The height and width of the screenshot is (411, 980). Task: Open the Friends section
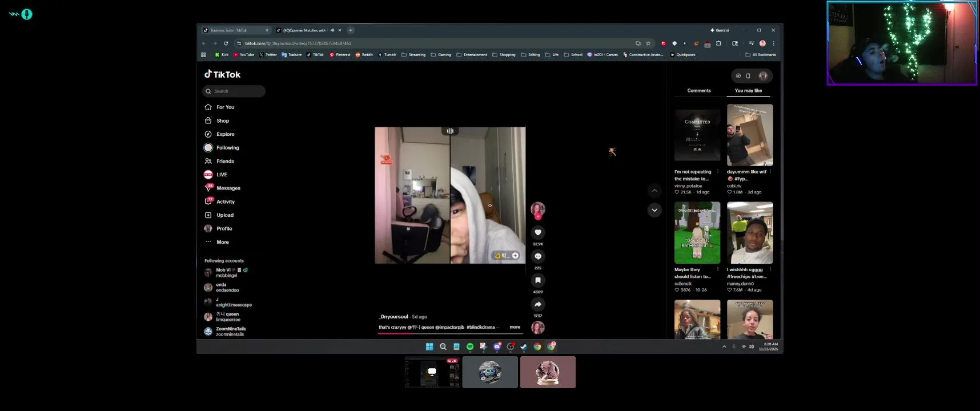pyautogui.click(x=220, y=162)
